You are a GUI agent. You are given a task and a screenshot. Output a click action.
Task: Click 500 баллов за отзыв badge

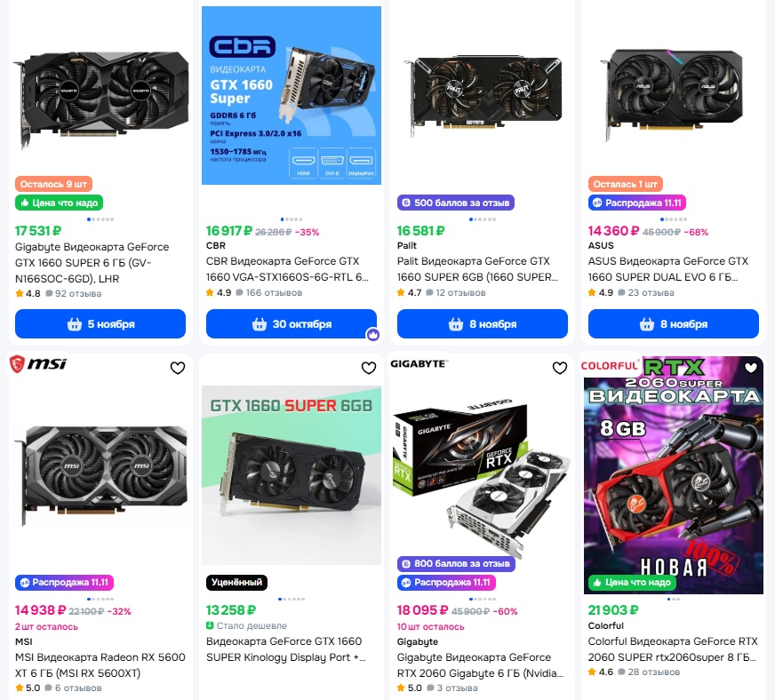(x=456, y=203)
